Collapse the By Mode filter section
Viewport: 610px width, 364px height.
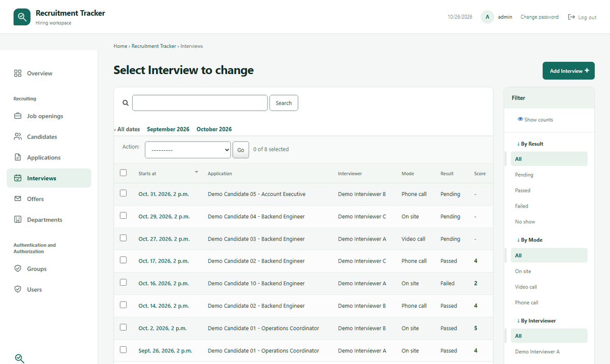(x=529, y=240)
